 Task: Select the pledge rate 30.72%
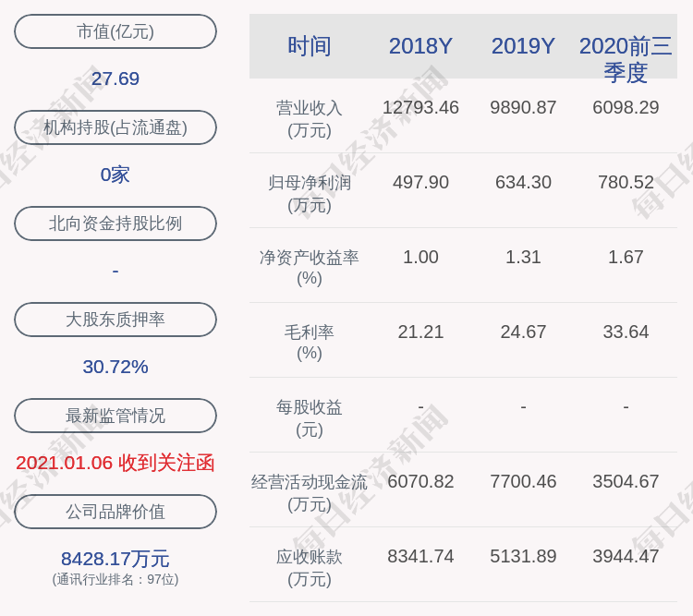click(115, 367)
